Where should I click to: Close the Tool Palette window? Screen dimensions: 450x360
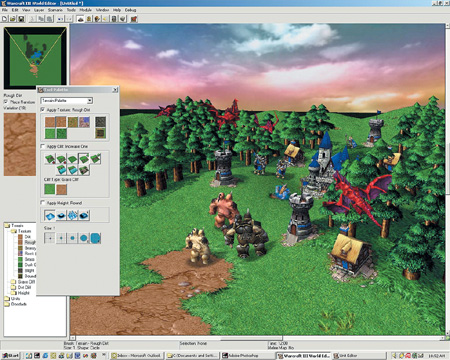tap(115, 90)
